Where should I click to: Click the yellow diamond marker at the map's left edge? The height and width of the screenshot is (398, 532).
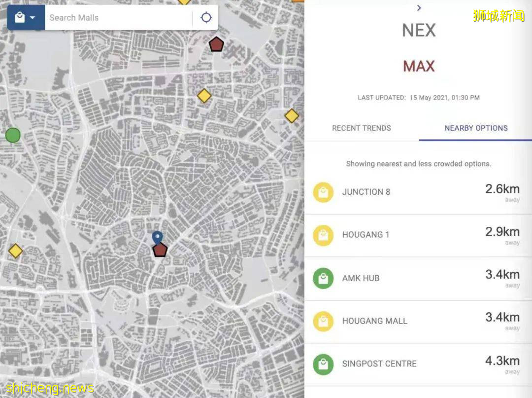click(15, 251)
